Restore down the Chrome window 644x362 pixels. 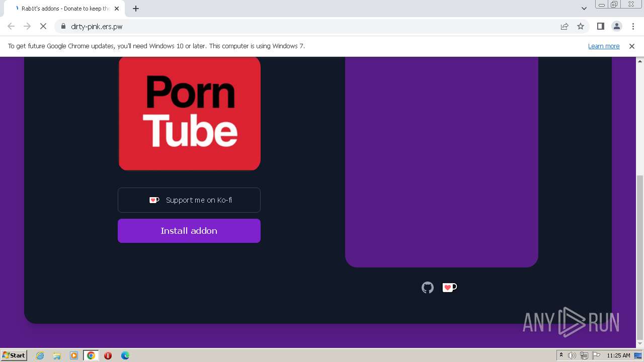(614, 5)
